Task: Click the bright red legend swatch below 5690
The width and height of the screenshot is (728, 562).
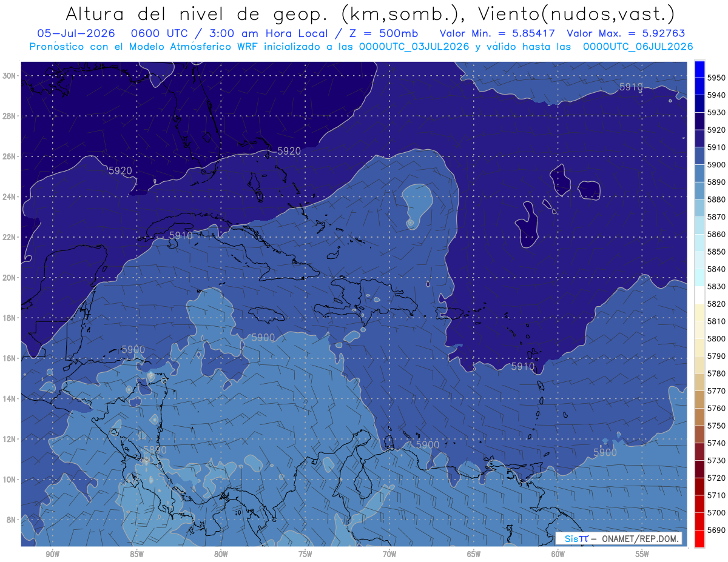Action: (699, 538)
